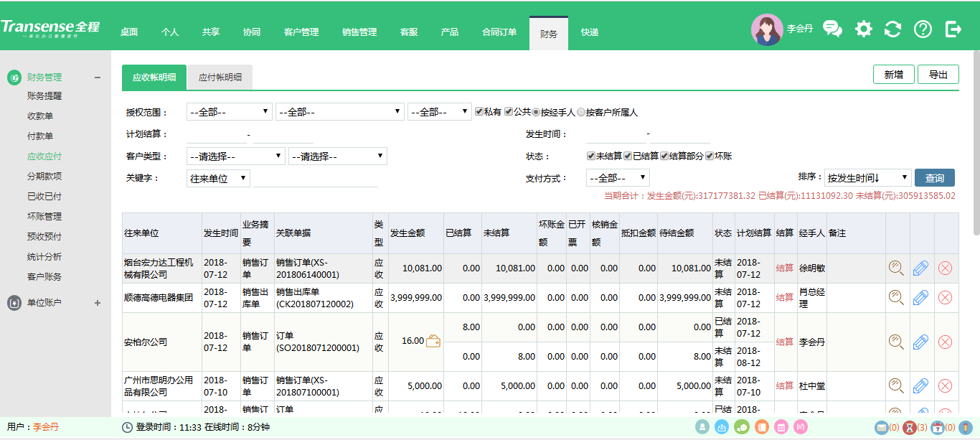Open the settings gear in header
980x440 pixels.
tap(864, 29)
